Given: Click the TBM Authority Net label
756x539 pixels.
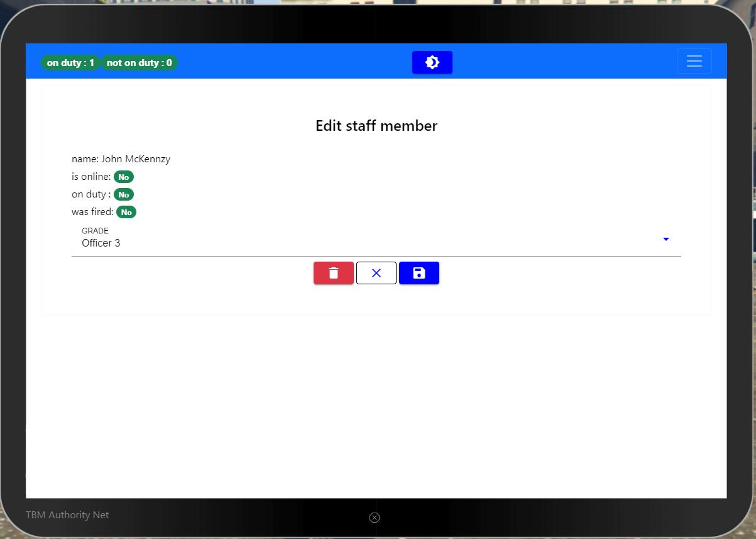Looking at the screenshot, I should point(67,514).
